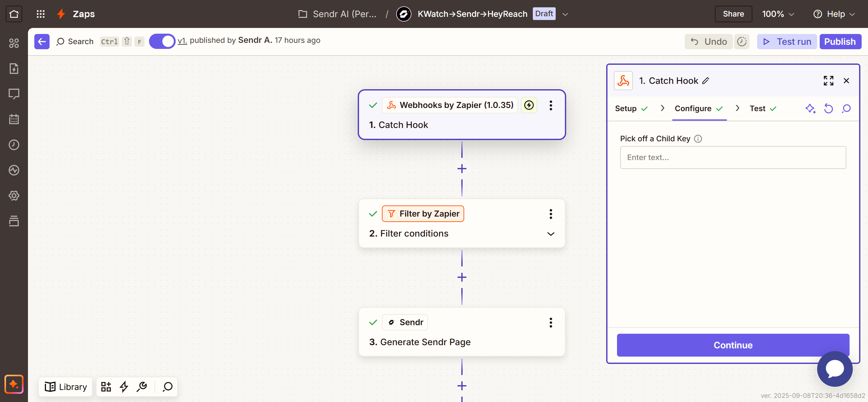Open the apps grid menu icon
Screen dimensions: 868x402
click(x=40, y=14)
